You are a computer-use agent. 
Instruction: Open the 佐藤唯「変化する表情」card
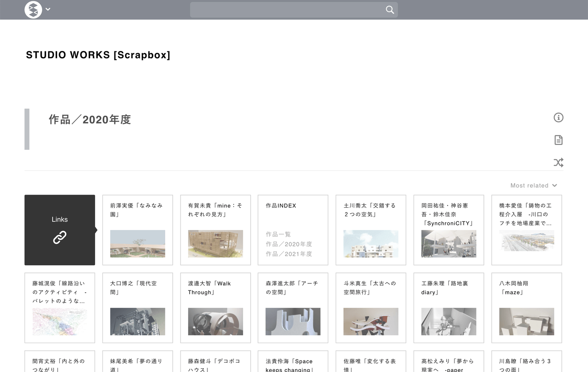(x=371, y=361)
